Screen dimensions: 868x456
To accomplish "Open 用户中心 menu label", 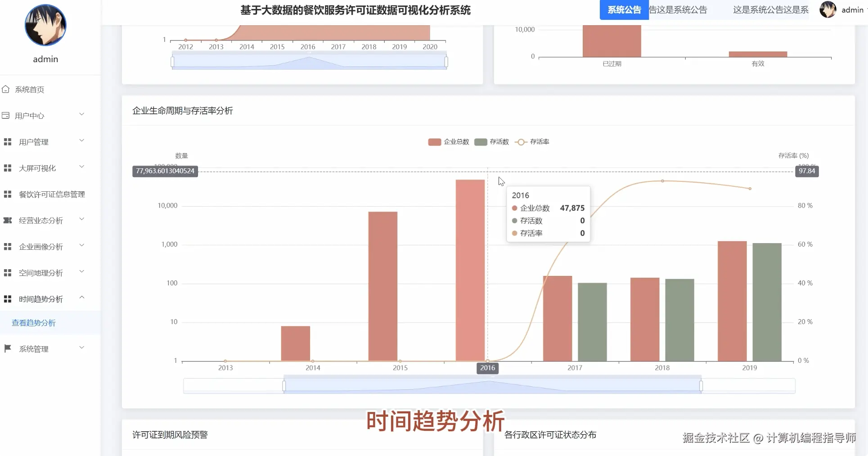I will click(29, 116).
